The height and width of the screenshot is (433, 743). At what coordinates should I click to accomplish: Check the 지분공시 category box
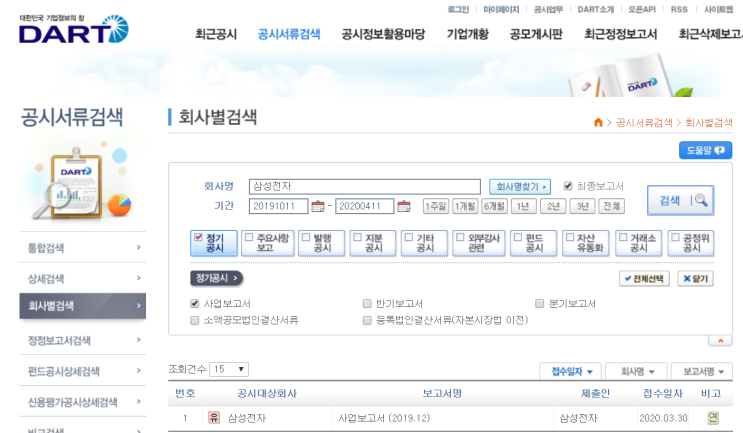click(x=358, y=237)
